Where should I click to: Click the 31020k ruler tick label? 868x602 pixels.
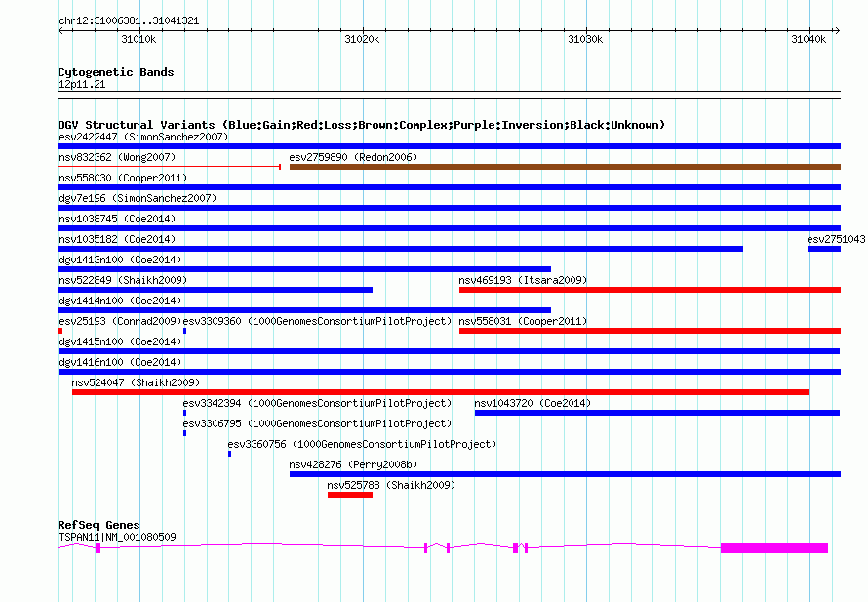point(362,39)
